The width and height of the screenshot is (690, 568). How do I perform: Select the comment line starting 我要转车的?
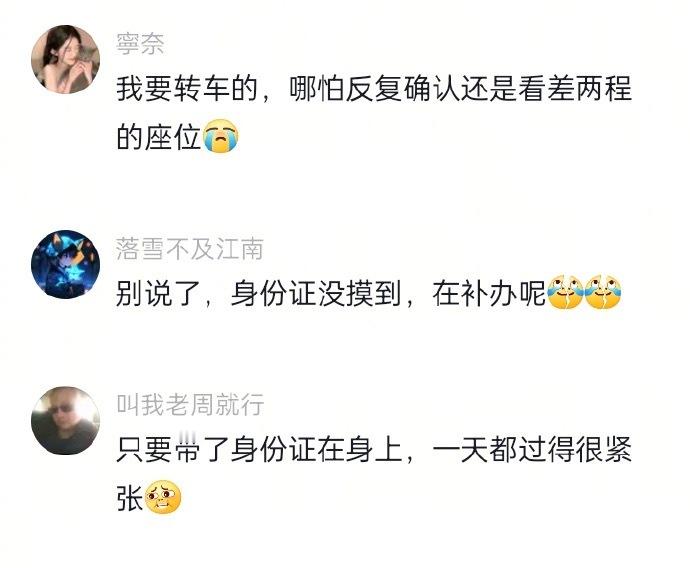point(374,89)
